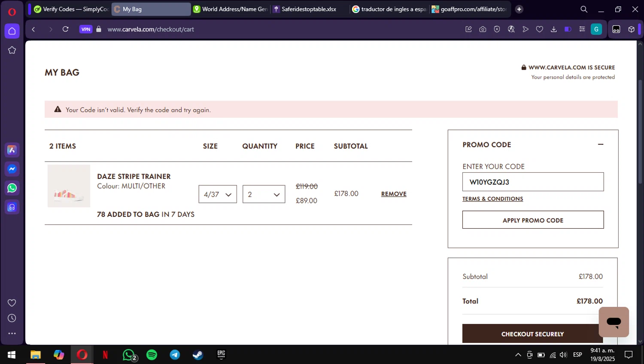
Task: Add page to bookmarks heart icon
Action: [540, 29]
